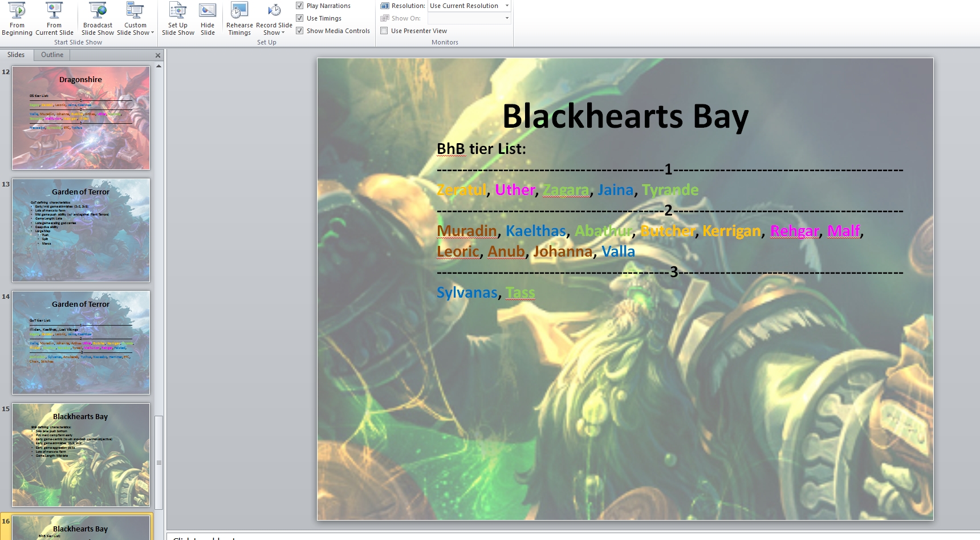Start Rehearse Timings
The width and height of the screenshot is (980, 540).
(x=239, y=19)
